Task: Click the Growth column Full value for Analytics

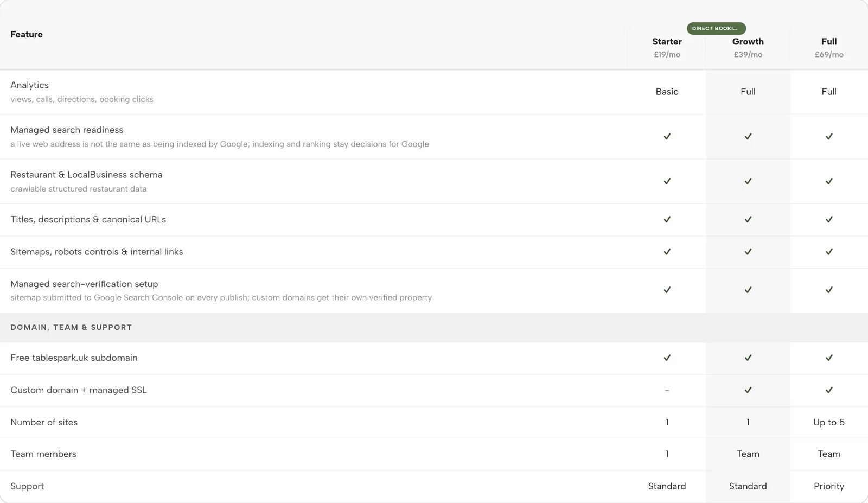Action: coord(748,92)
